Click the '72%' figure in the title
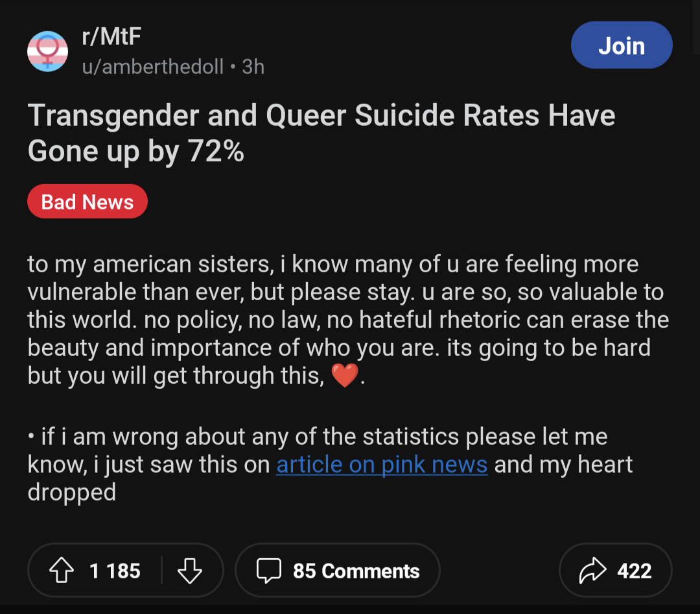 point(216,151)
